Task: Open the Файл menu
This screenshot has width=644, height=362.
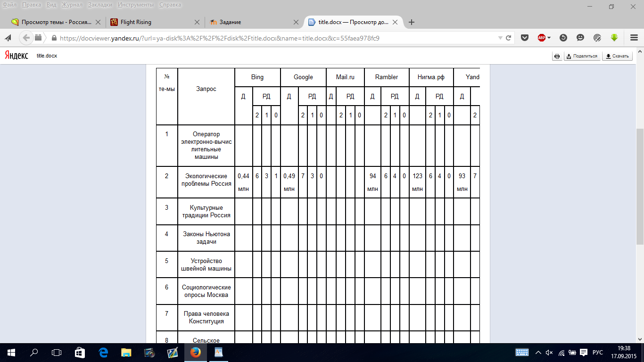Action: click(x=9, y=5)
